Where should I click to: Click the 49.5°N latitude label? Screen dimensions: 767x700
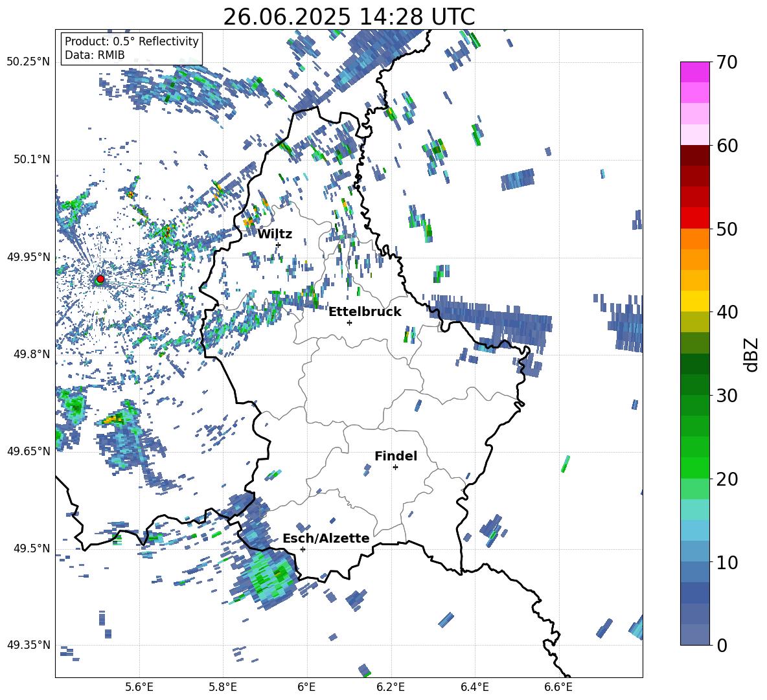[x=31, y=548]
